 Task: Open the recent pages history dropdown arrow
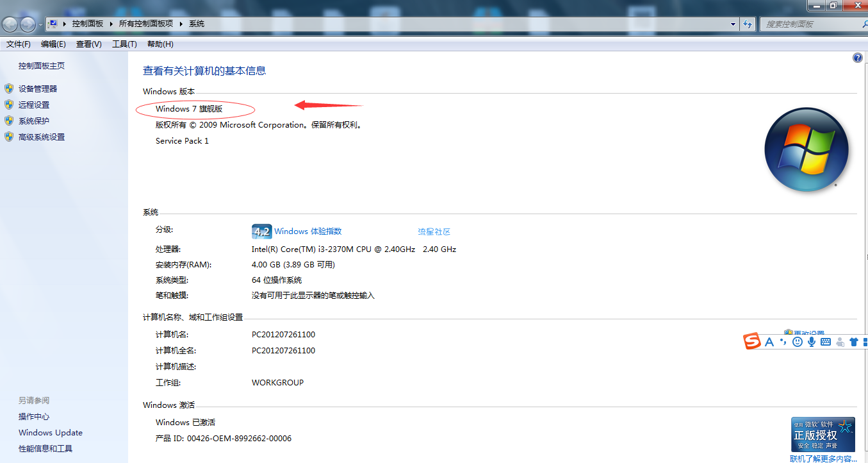pos(41,24)
